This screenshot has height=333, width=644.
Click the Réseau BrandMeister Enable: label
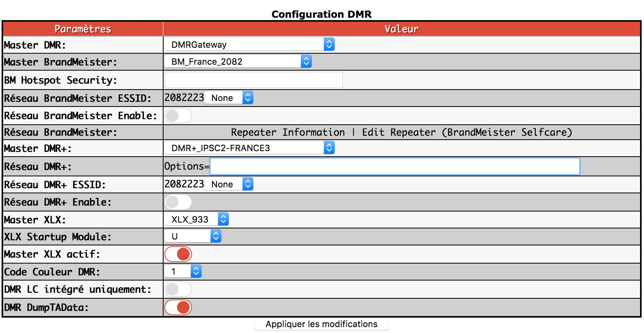click(81, 116)
